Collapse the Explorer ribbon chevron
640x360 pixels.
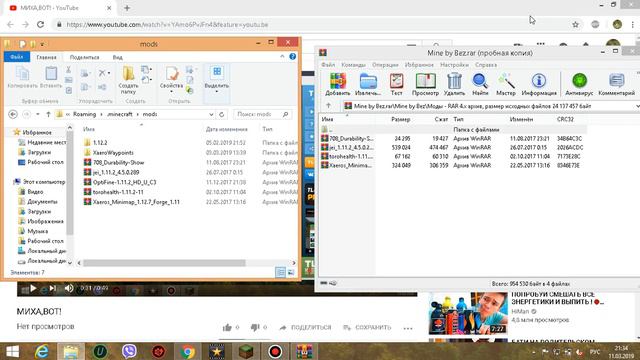[x=282, y=57]
